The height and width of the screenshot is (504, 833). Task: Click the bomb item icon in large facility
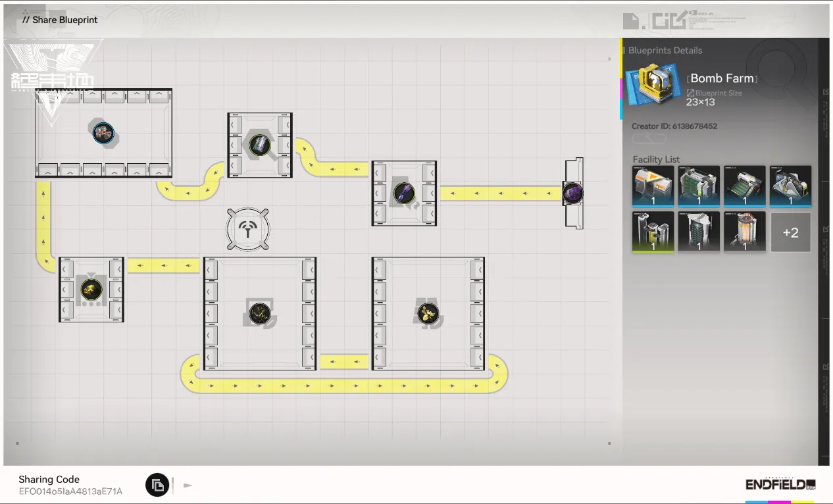coord(103,132)
